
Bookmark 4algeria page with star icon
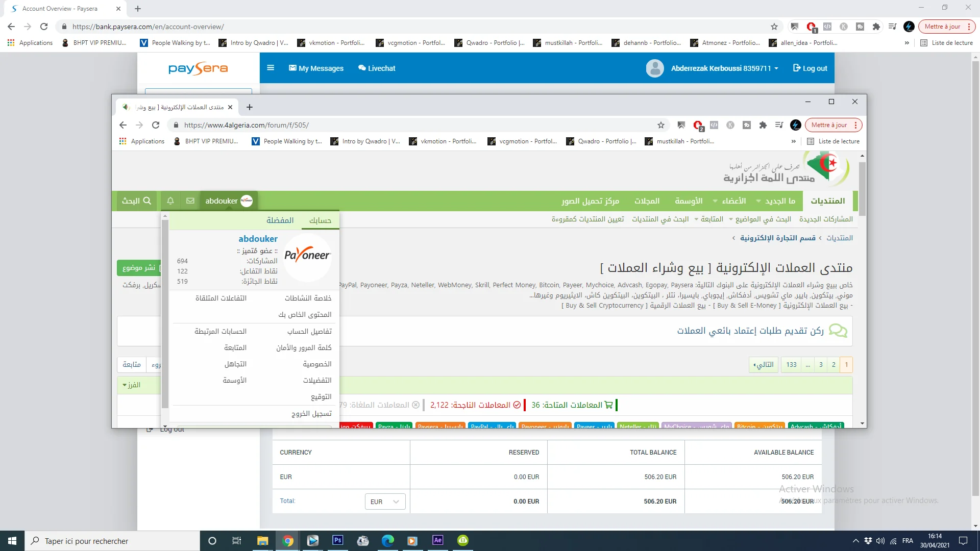point(661,125)
